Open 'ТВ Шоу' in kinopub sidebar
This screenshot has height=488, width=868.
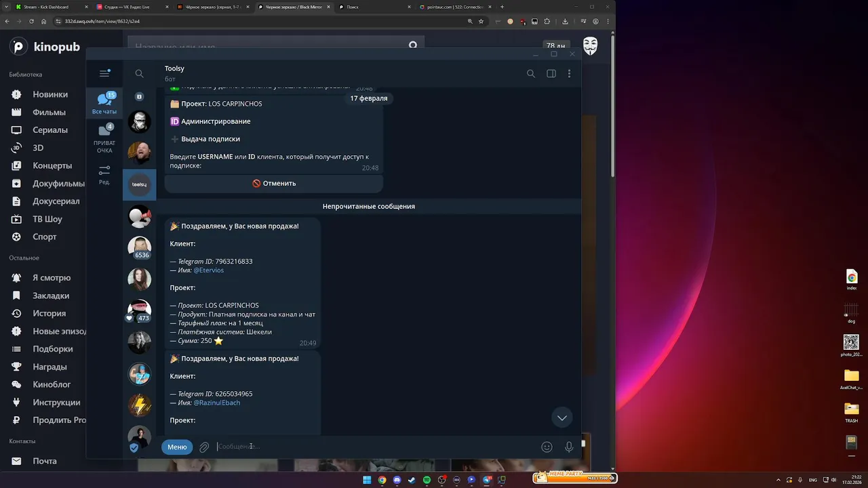[47, 219]
